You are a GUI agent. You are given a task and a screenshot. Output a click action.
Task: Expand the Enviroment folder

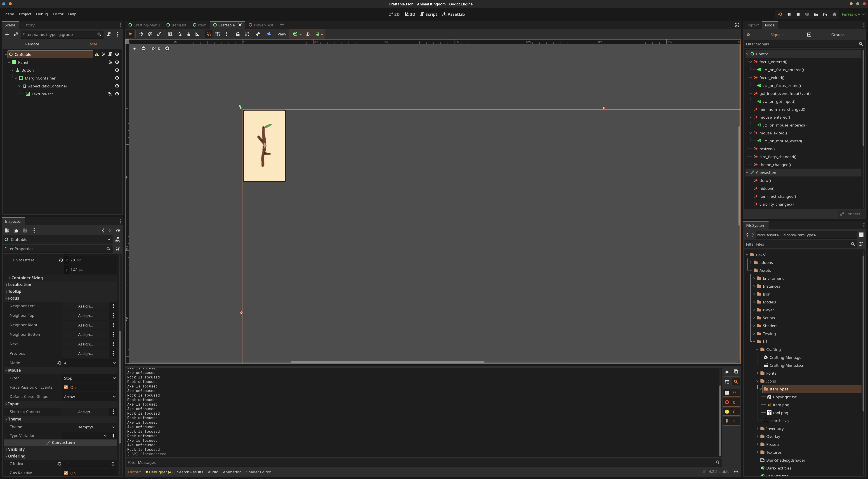755,279
